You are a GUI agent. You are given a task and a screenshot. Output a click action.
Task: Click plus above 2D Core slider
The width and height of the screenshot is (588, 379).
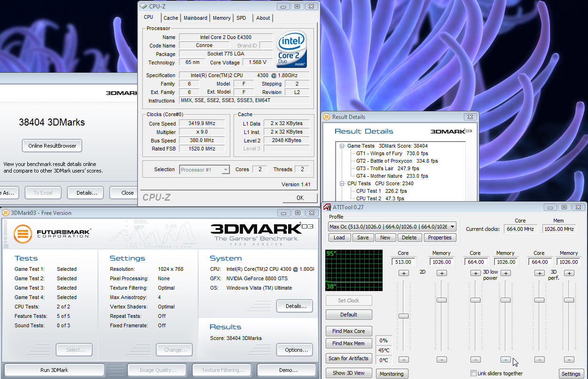(403, 273)
